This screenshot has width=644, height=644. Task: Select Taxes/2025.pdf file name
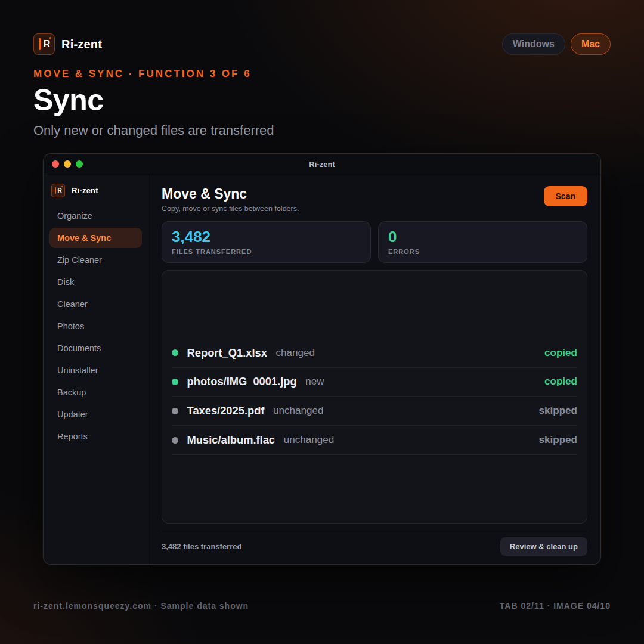(x=225, y=411)
